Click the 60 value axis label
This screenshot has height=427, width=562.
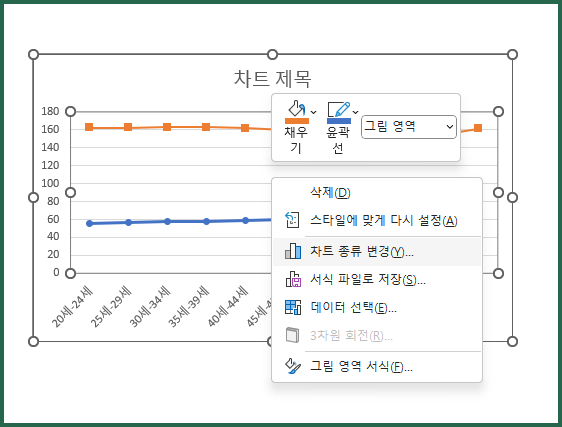53,219
